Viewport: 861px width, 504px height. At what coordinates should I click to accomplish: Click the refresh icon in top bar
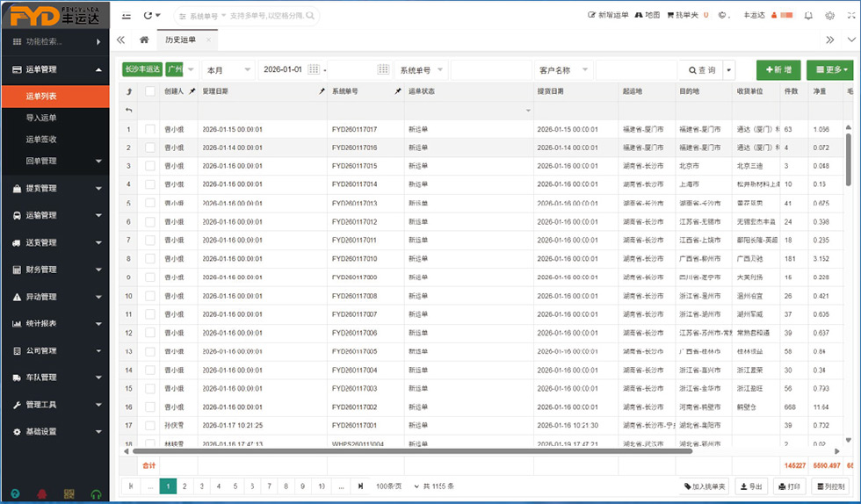coord(148,15)
